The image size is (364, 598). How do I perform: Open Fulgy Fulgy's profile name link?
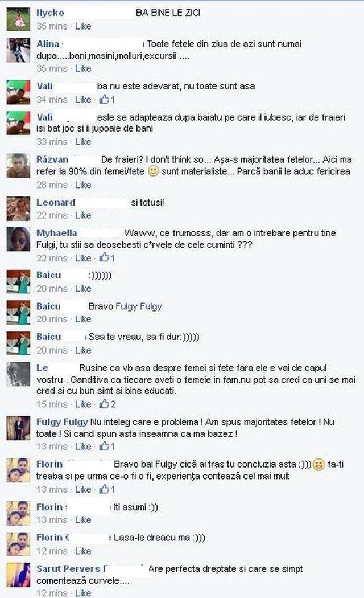(x=62, y=422)
